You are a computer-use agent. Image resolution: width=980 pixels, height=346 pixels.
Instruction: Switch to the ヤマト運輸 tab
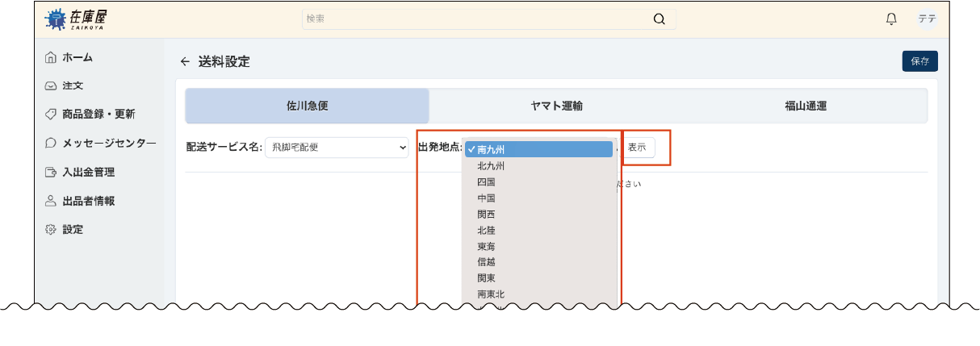[x=557, y=106]
